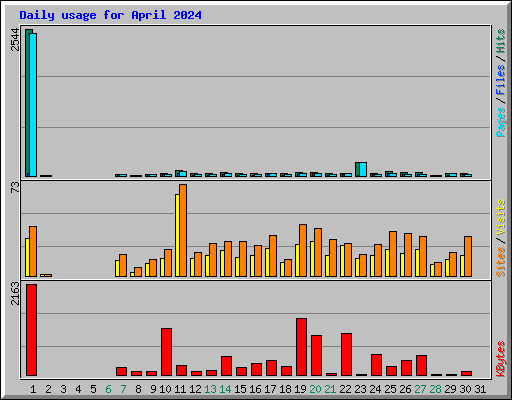This screenshot has width=512, height=400.
Task: Click the red KBytes bar for day 1
Action: [x=31, y=330]
